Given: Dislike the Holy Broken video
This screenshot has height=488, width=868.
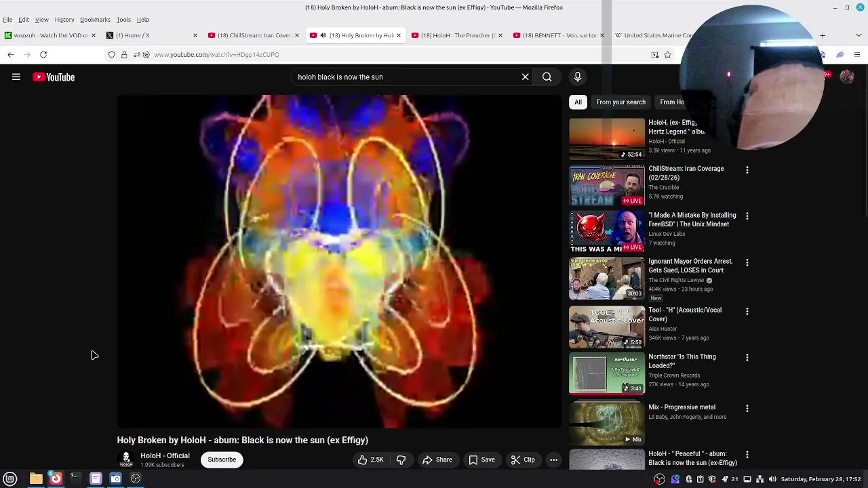Looking at the screenshot, I should [x=401, y=460].
